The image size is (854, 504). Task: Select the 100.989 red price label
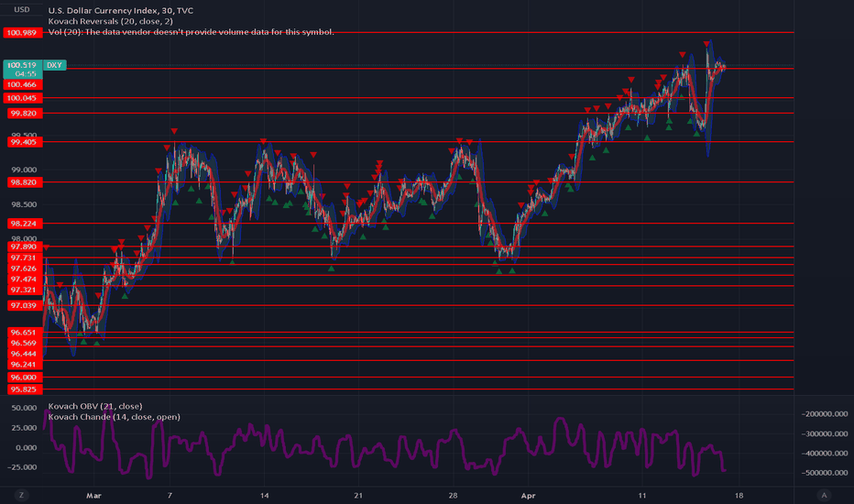(22, 33)
